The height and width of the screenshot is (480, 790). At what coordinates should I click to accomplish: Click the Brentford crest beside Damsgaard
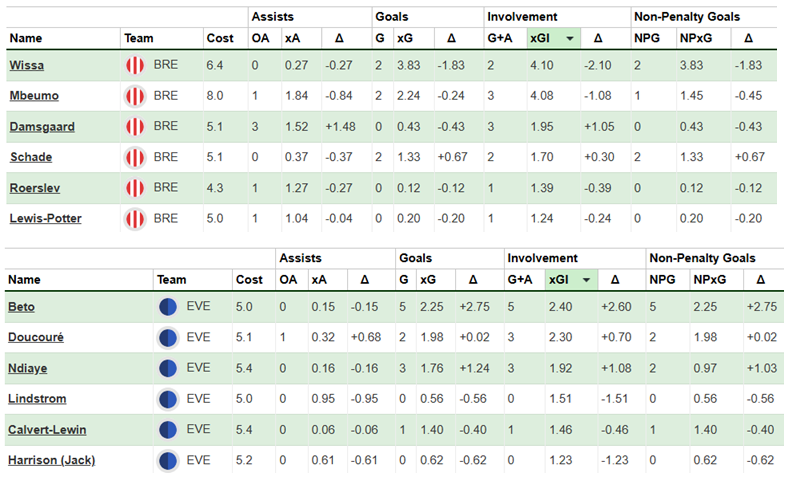pos(135,127)
